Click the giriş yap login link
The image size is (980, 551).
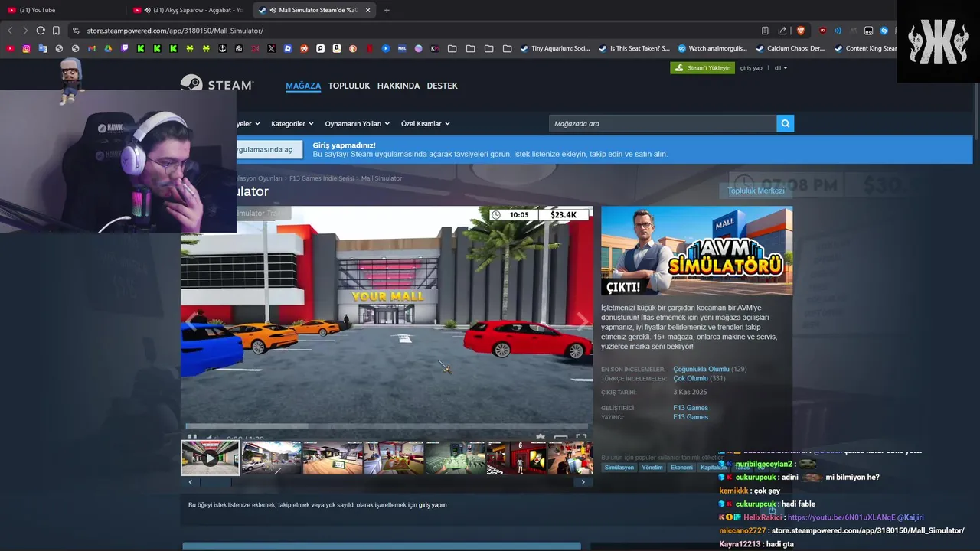(x=752, y=68)
